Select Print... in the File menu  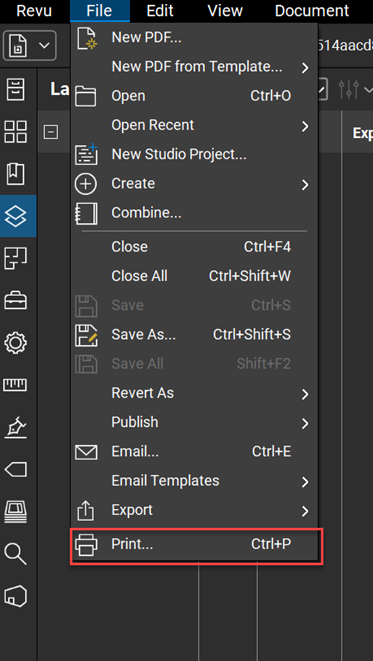point(194,545)
